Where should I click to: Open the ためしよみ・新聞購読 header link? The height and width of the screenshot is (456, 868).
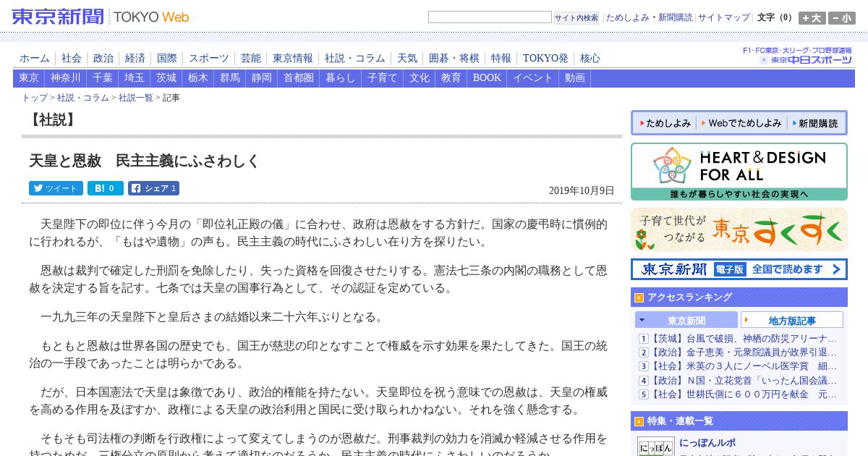coord(649,17)
